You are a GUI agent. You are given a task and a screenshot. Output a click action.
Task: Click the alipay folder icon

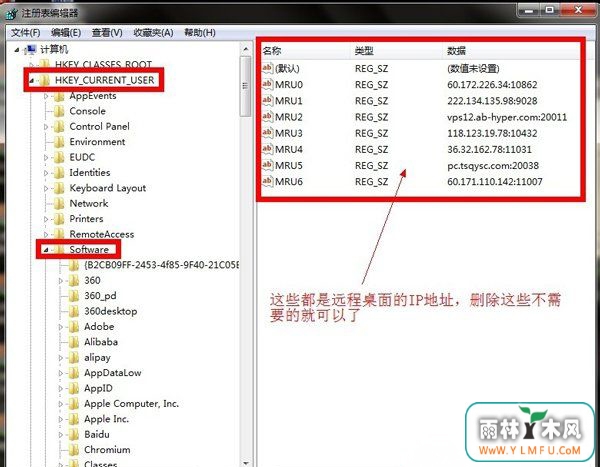pos(74,358)
